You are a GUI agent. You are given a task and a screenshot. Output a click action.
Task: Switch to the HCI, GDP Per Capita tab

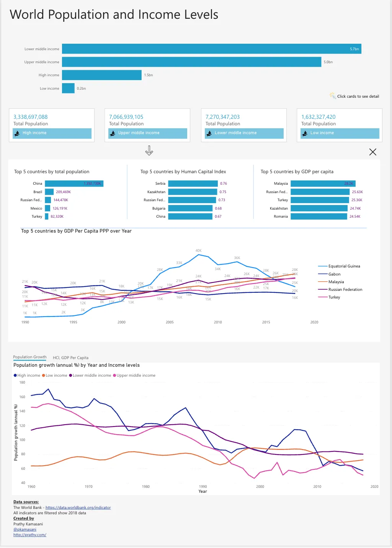[70, 358]
